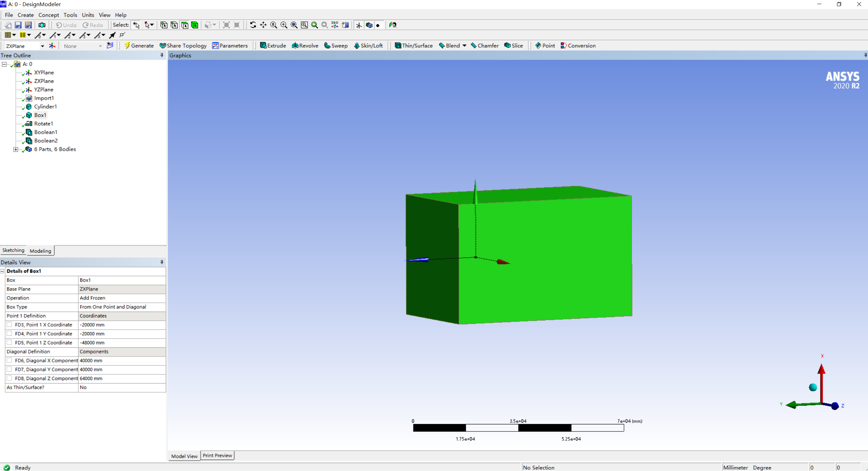Click the Previous View green arrow
868x471 pixels.
click(x=314, y=25)
